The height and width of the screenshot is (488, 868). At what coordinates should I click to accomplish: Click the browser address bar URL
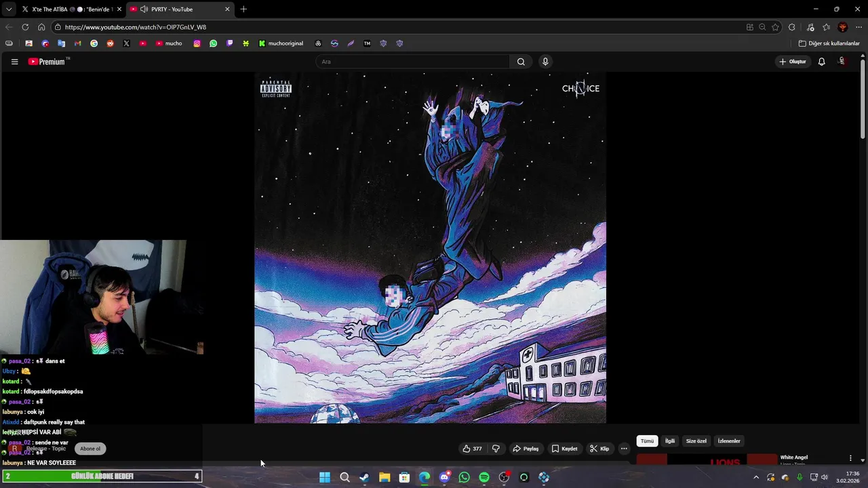[136, 27]
